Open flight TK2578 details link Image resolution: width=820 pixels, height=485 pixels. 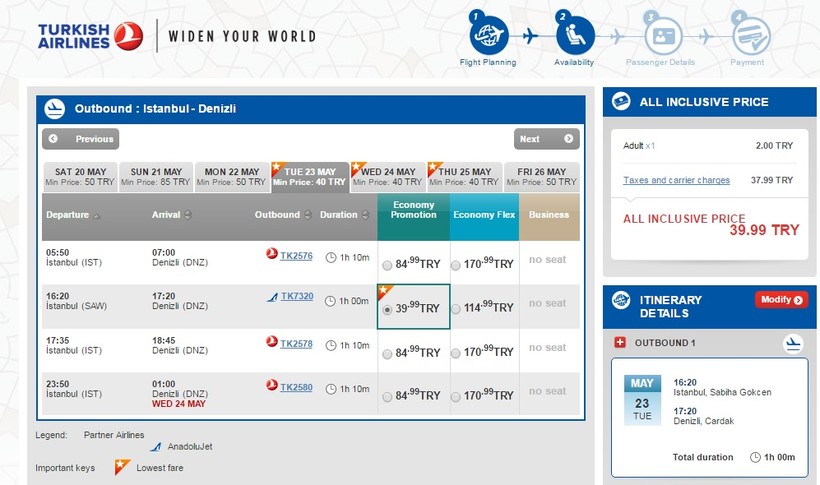click(296, 344)
